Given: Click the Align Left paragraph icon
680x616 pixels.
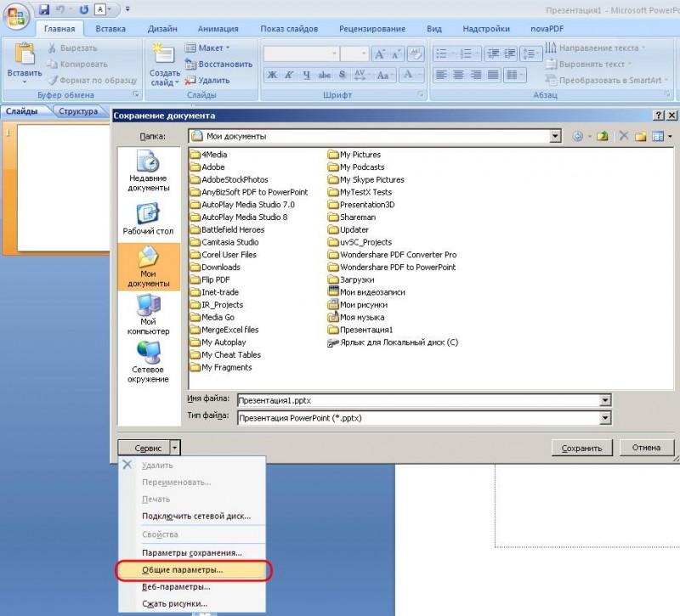Looking at the screenshot, I should pyautogui.click(x=441, y=75).
